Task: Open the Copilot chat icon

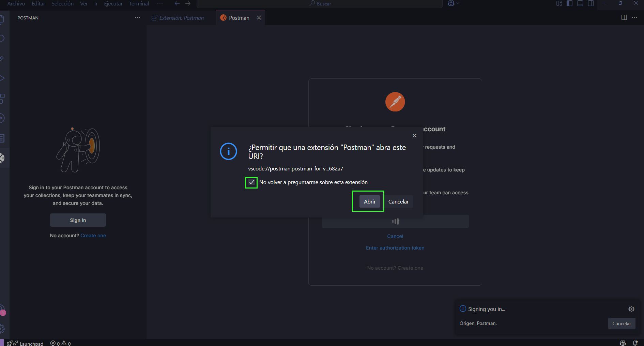Action: pyautogui.click(x=451, y=3)
